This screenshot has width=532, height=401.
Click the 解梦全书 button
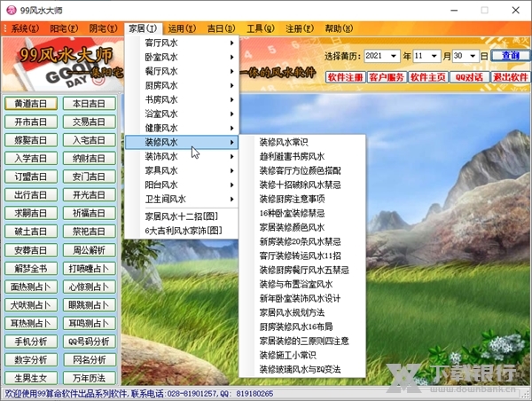pos(31,269)
